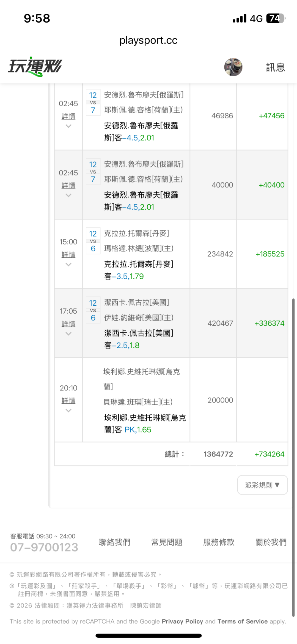297x644 pixels.
Task: Open 訊息 messages
Action: [x=275, y=67]
